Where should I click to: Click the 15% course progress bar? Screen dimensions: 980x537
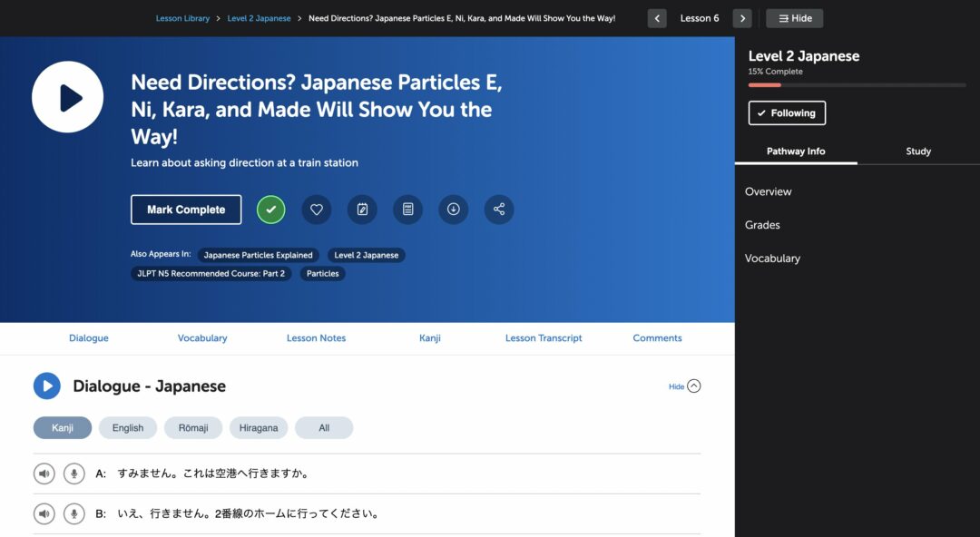click(856, 83)
